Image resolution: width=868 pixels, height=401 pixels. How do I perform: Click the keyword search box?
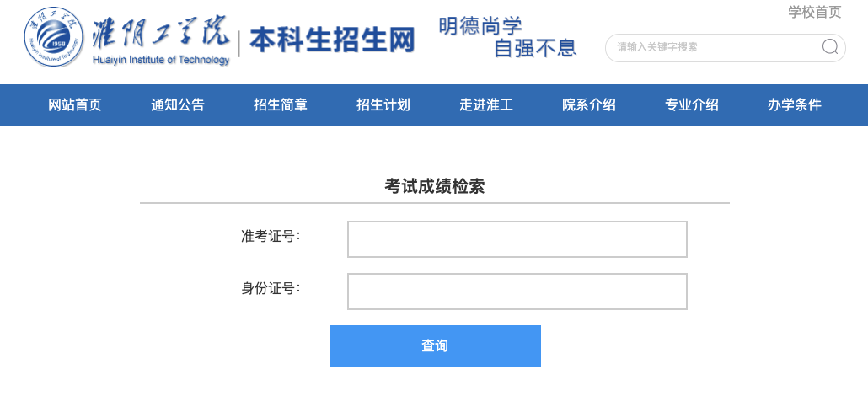pos(726,47)
